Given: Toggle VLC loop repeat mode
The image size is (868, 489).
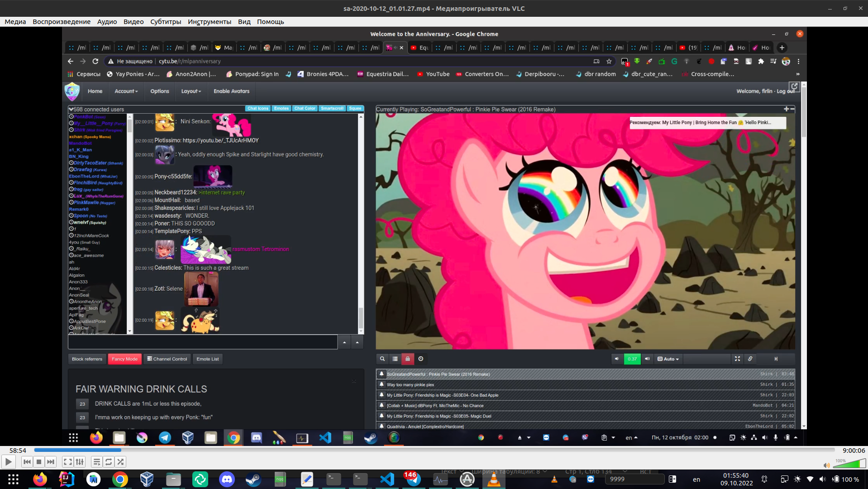Looking at the screenshot, I should point(109,462).
